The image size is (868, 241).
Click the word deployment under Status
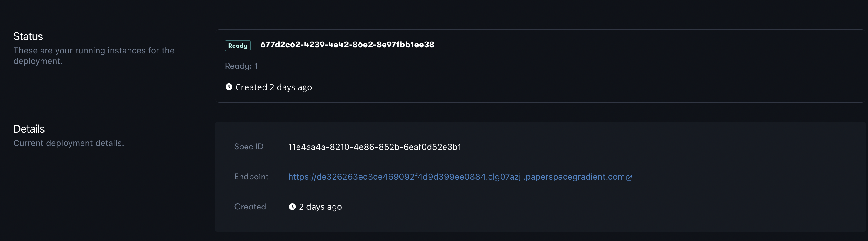[x=38, y=61]
